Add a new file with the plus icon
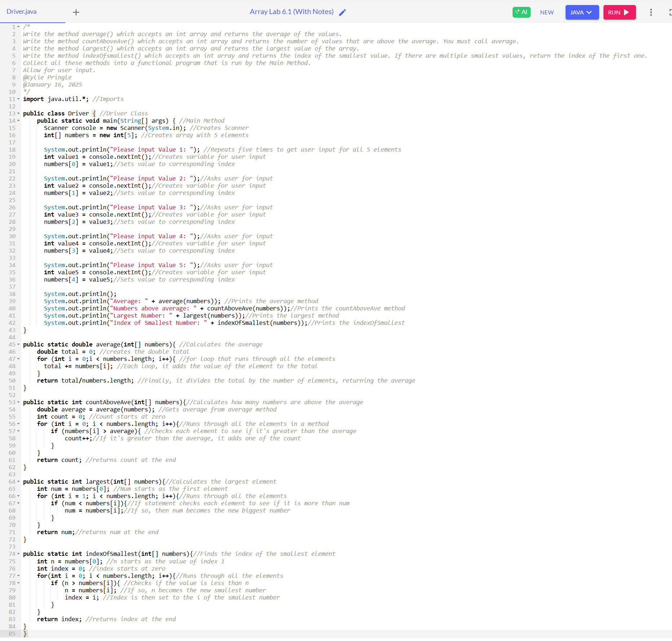 tap(76, 12)
